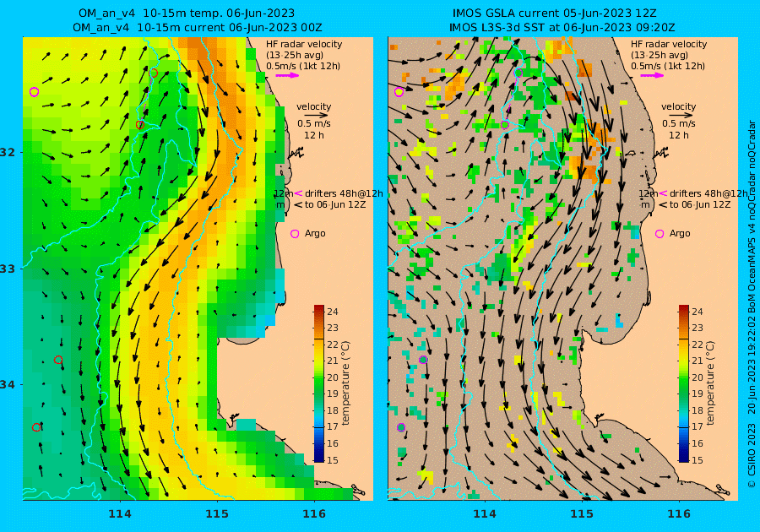The image size is (760, 532).
Task: Click title 'OM_an_v4 10-15m temp. 06-Jun-2023'
Action: pos(187,14)
